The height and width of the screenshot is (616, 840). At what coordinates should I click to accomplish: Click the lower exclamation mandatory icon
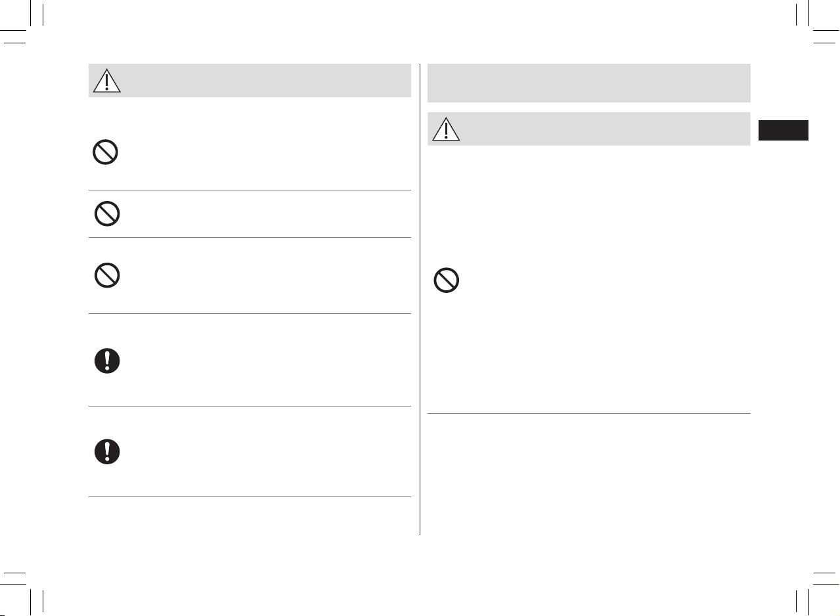[x=106, y=452]
